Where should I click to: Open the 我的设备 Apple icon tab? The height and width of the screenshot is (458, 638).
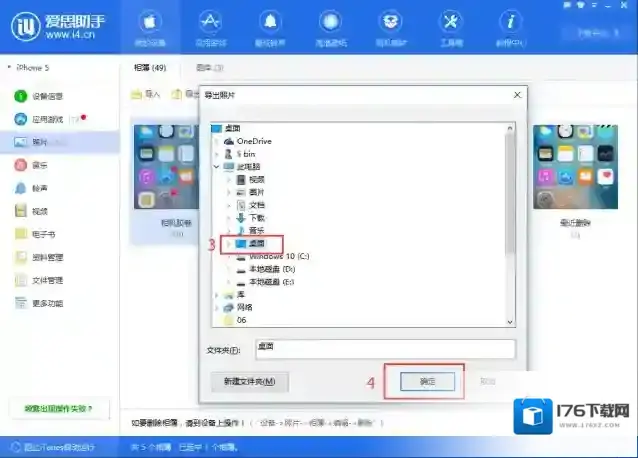coord(150,27)
